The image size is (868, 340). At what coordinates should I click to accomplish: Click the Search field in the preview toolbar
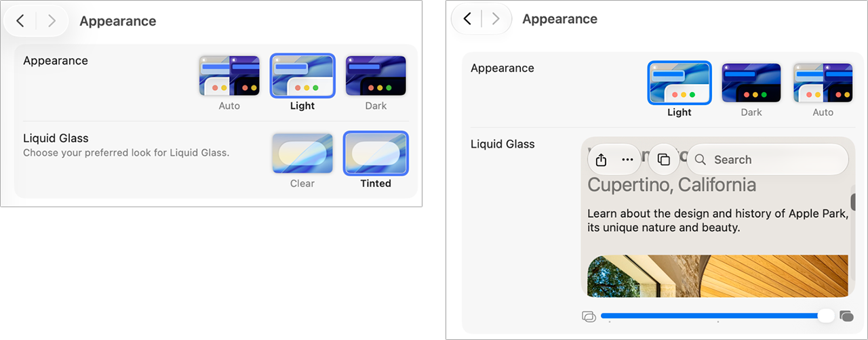(768, 160)
